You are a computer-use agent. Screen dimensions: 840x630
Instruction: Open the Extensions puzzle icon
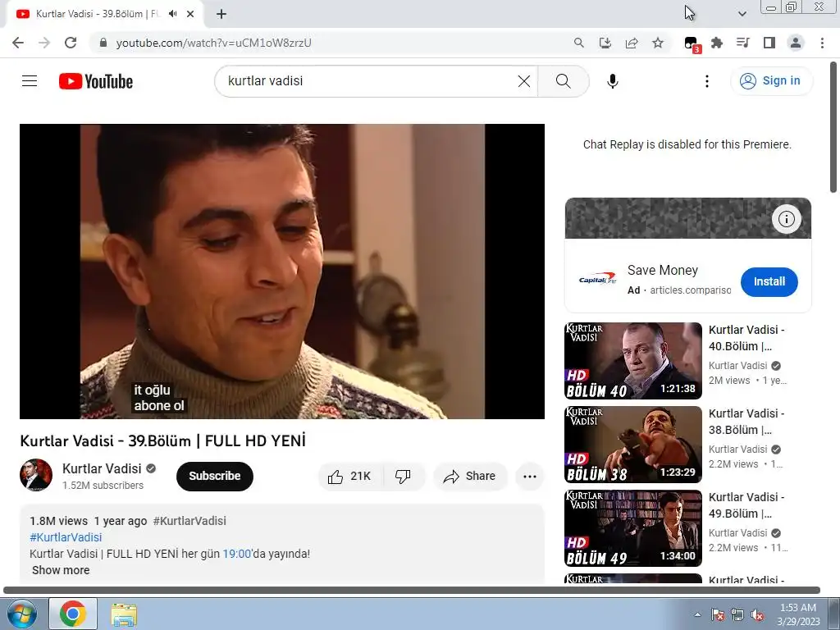pyautogui.click(x=717, y=43)
